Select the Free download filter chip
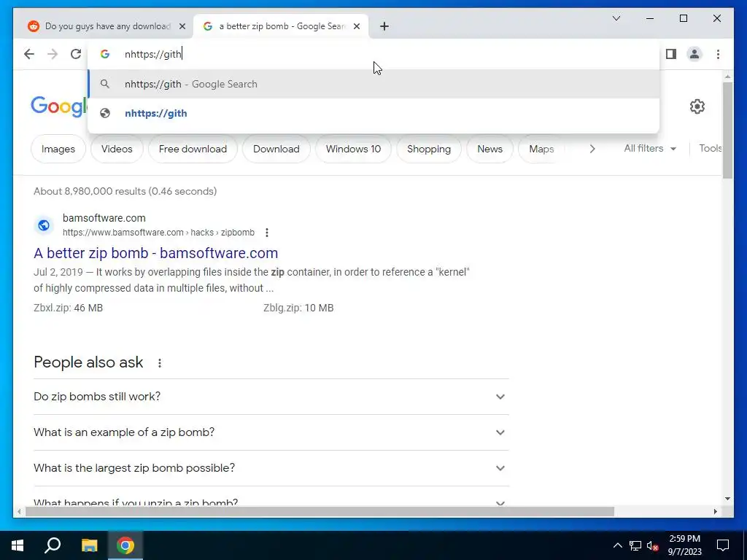 pyautogui.click(x=193, y=149)
